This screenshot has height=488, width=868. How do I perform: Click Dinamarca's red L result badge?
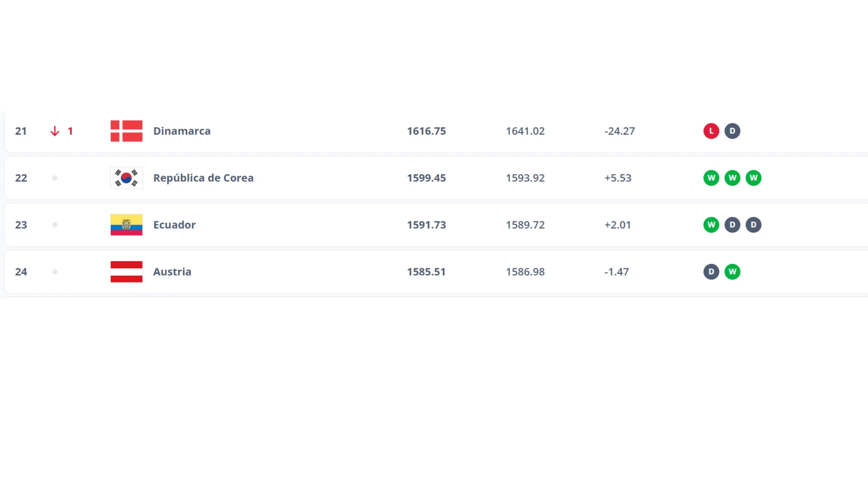[x=711, y=131]
